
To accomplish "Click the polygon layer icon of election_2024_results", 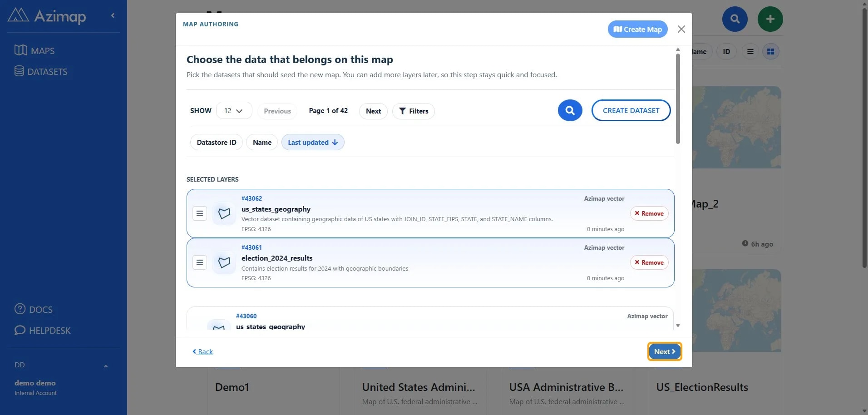I will (x=224, y=262).
